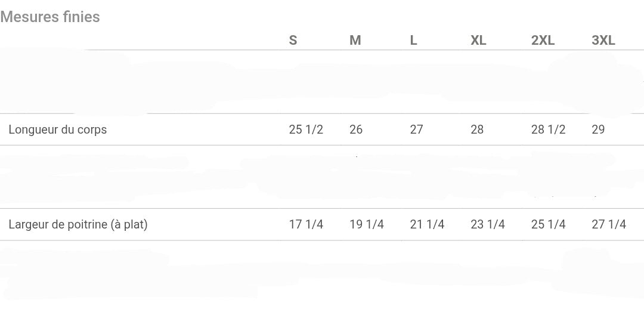Screen dimensions: 644x315
Task: Select chest width value 23 1/4
Action: (x=488, y=224)
